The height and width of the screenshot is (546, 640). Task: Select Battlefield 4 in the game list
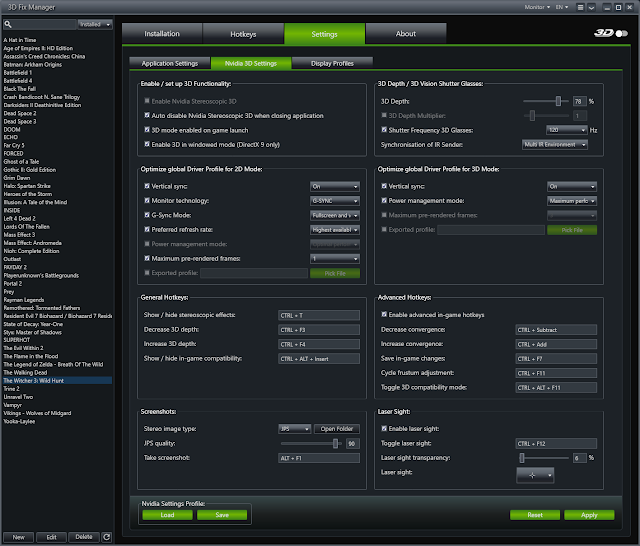18,81
